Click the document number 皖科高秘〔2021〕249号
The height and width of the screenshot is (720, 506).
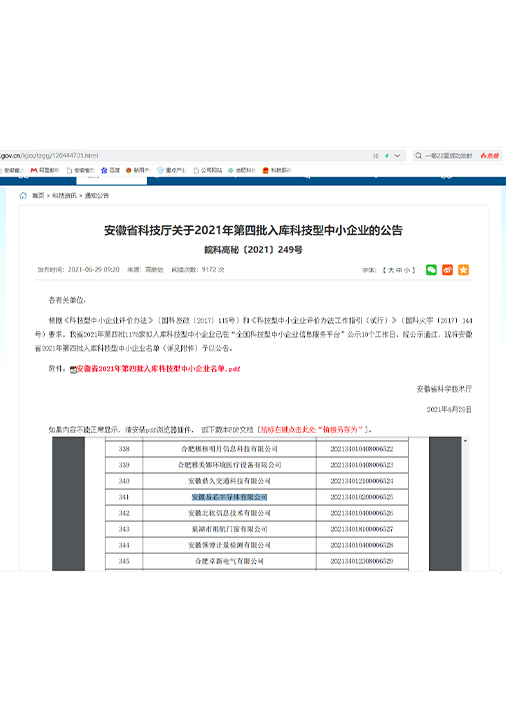[253, 250]
